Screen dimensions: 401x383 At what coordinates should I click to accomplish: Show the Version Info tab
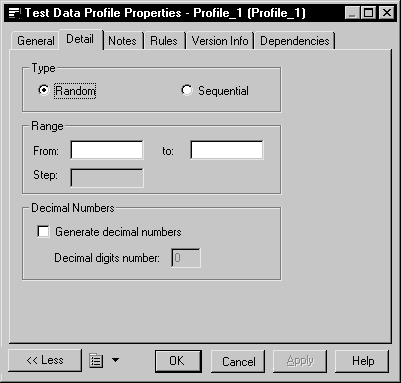(x=220, y=41)
